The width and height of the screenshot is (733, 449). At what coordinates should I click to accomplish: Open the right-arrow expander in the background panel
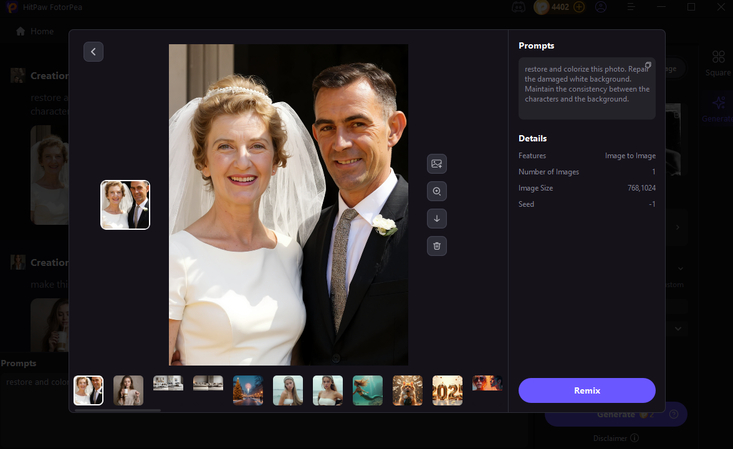point(678,227)
